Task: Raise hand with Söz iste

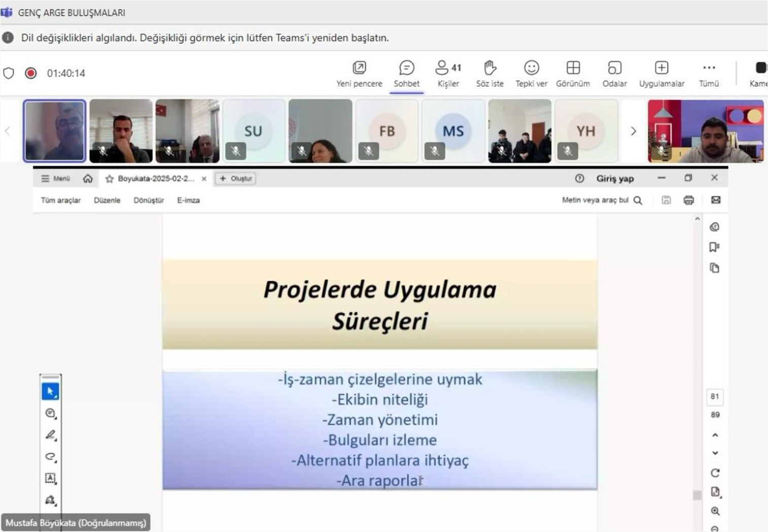Action: click(x=490, y=74)
